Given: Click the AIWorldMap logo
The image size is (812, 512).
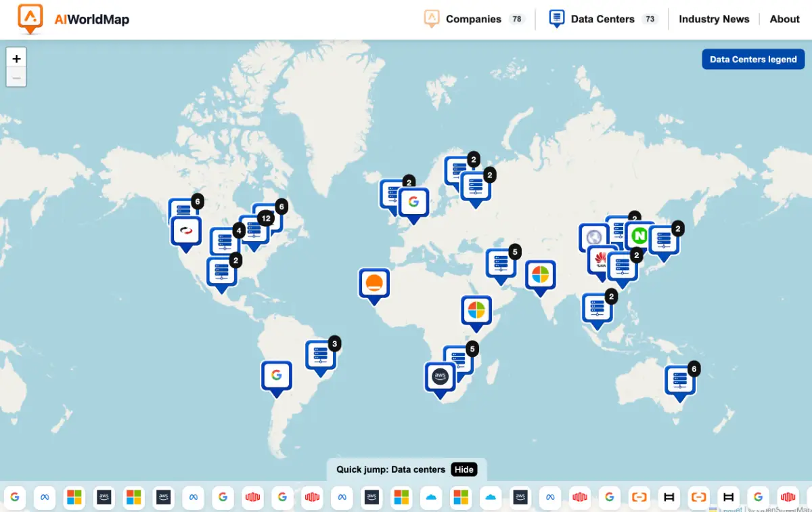Looking at the screenshot, I should pyautogui.click(x=73, y=19).
